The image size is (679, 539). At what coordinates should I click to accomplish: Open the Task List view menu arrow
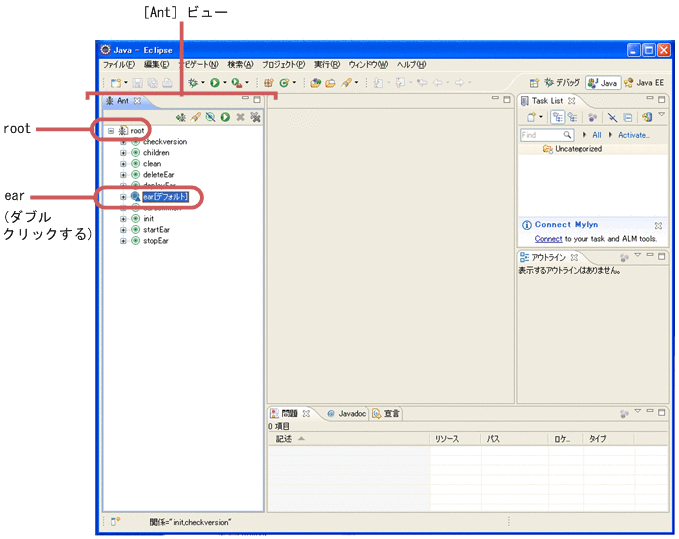point(660,116)
